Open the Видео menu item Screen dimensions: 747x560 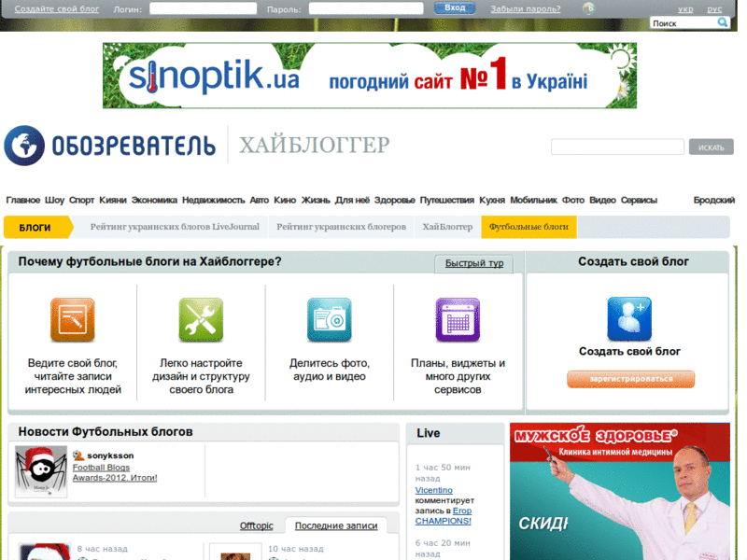coord(602,200)
